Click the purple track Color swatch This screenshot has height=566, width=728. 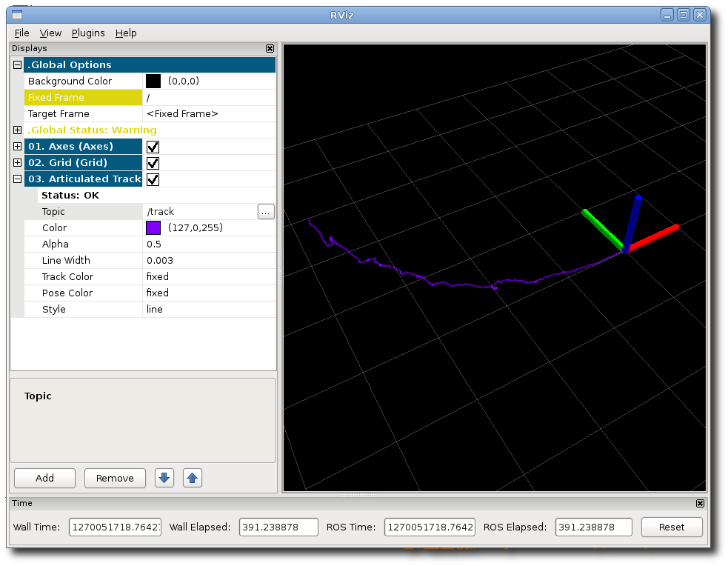[153, 228]
